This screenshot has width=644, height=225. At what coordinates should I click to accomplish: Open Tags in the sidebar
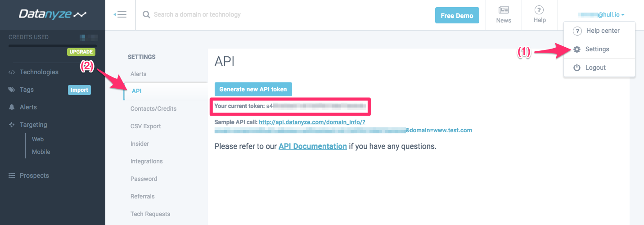(27, 90)
